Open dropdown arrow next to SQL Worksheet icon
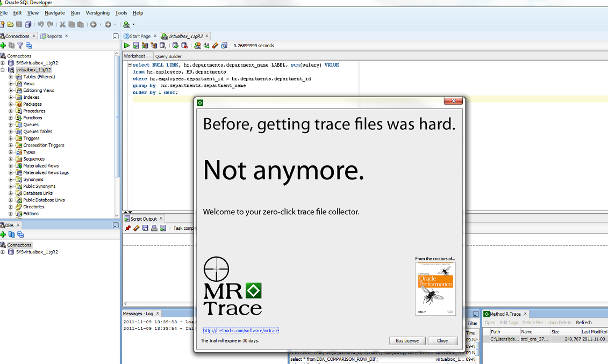This screenshot has height=364, width=608. tap(134, 24)
